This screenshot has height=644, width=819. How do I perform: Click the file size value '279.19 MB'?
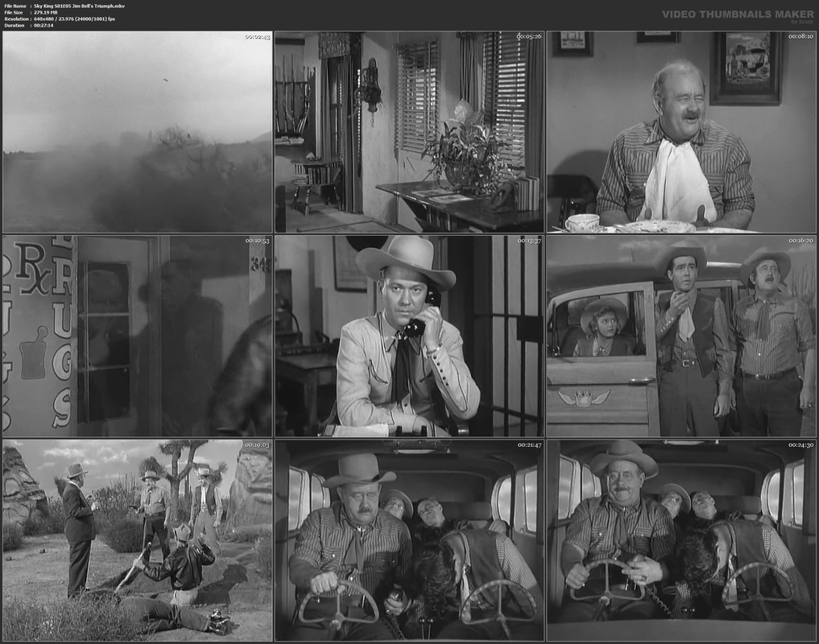point(46,13)
